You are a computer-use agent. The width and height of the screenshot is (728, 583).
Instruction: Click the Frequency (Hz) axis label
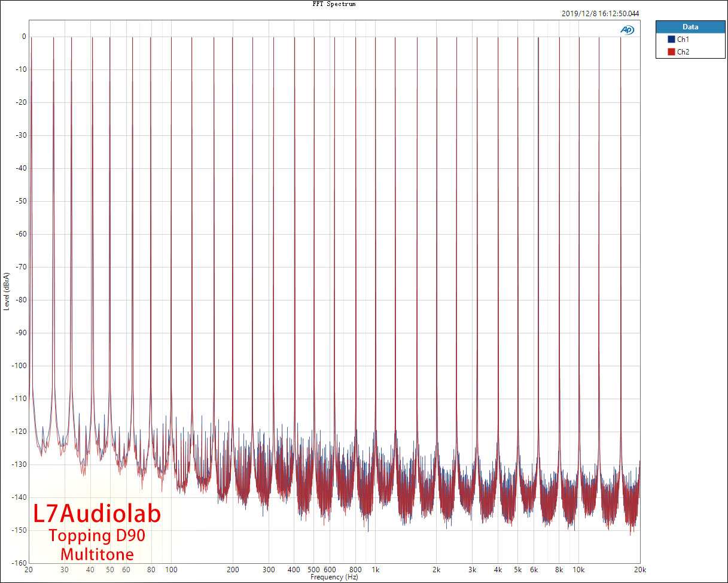[334, 578]
